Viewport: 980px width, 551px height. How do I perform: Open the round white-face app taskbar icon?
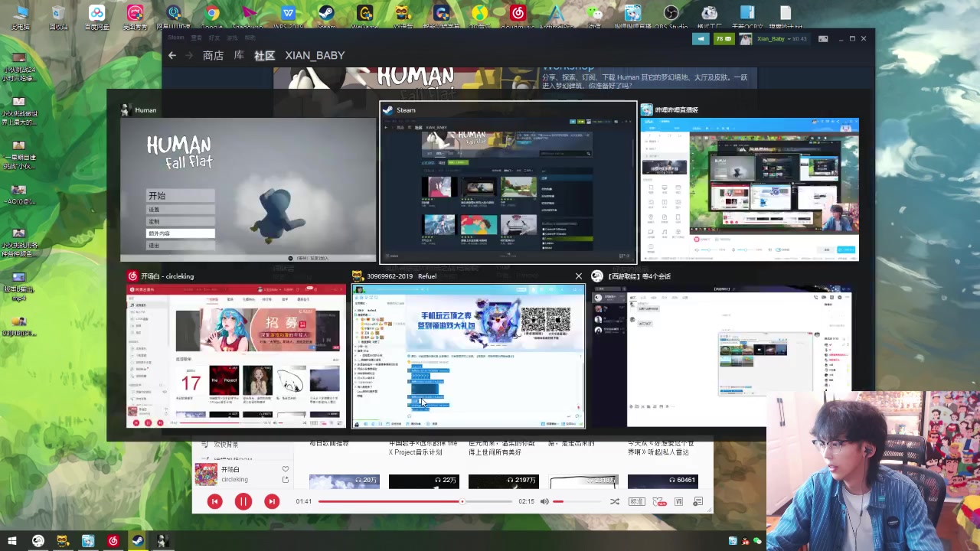38,541
